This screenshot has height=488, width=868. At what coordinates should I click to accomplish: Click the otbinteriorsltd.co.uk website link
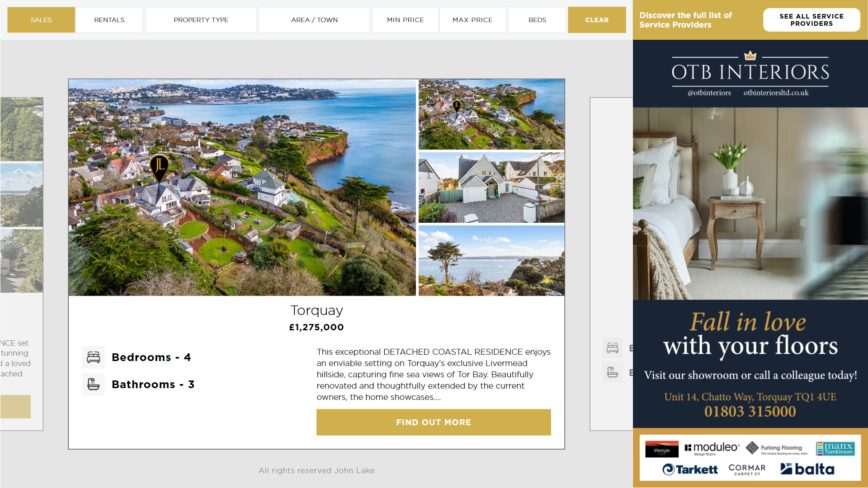pos(776,93)
